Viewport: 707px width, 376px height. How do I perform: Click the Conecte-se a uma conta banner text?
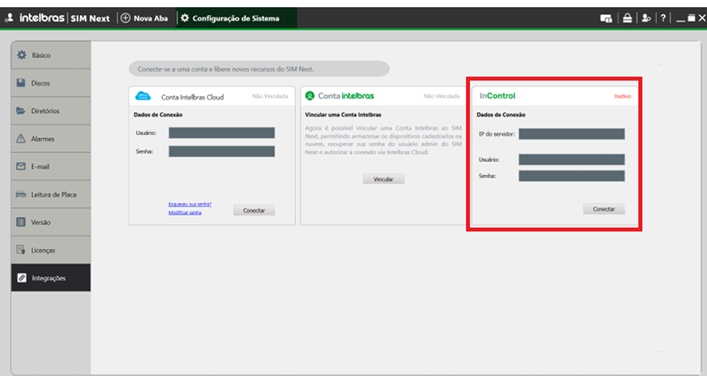(225, 69)
